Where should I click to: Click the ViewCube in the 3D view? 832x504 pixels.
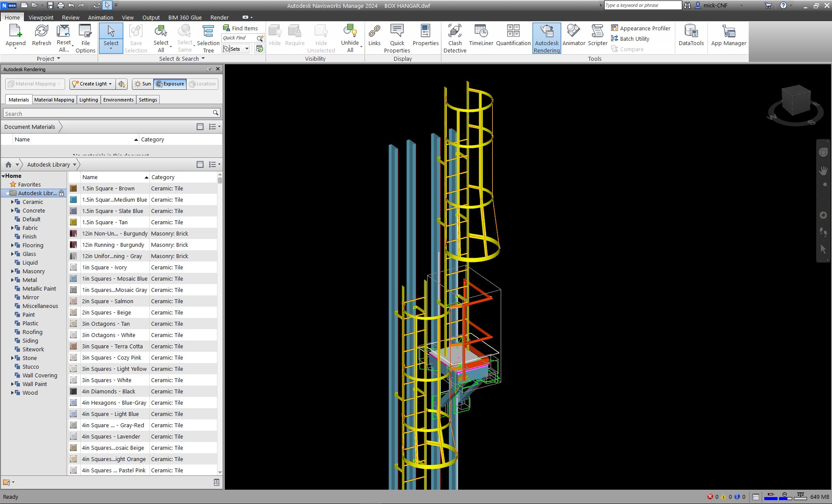(x=796, y=100)
